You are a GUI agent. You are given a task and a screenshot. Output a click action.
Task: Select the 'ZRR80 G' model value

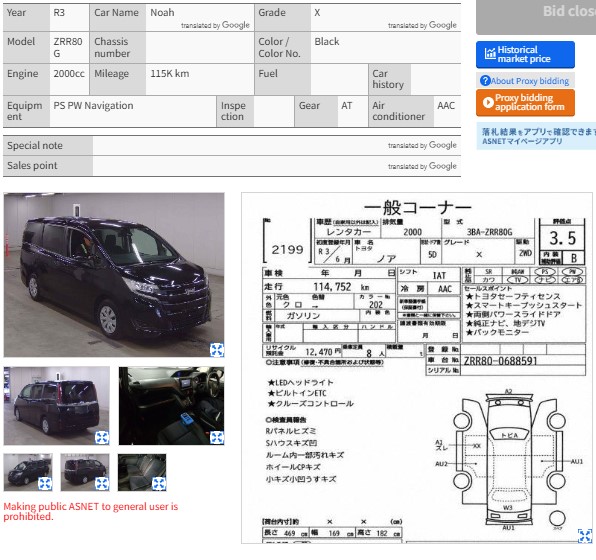pyautogui.click(x=68, y=47)
